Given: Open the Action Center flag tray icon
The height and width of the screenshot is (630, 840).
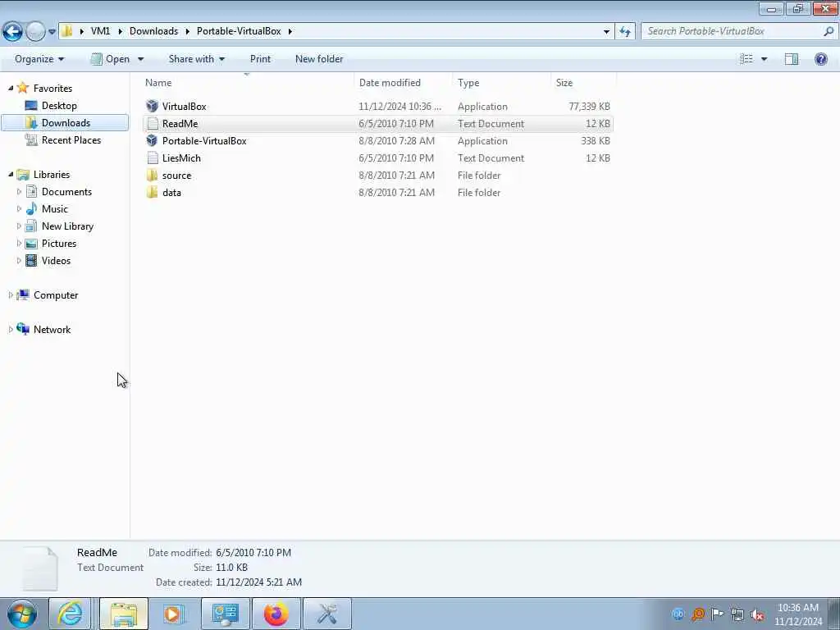Looking at the screenshot, I should pyautogui.click(x=717, y=614).
